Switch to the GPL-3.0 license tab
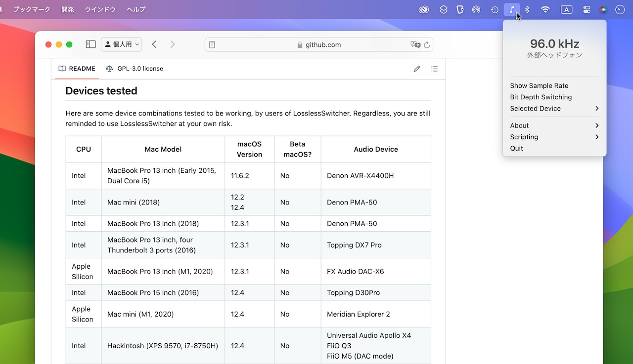633x364 pixels. tap(135, 69)
